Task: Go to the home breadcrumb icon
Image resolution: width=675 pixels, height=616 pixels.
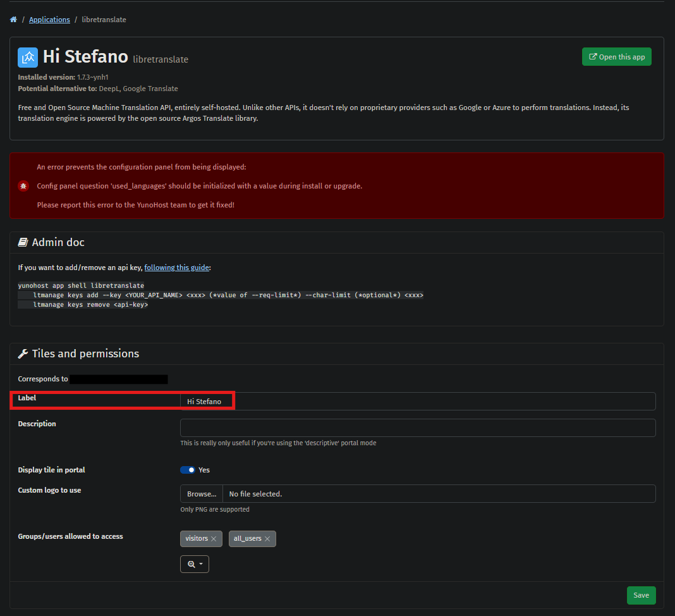Action: 13,20
